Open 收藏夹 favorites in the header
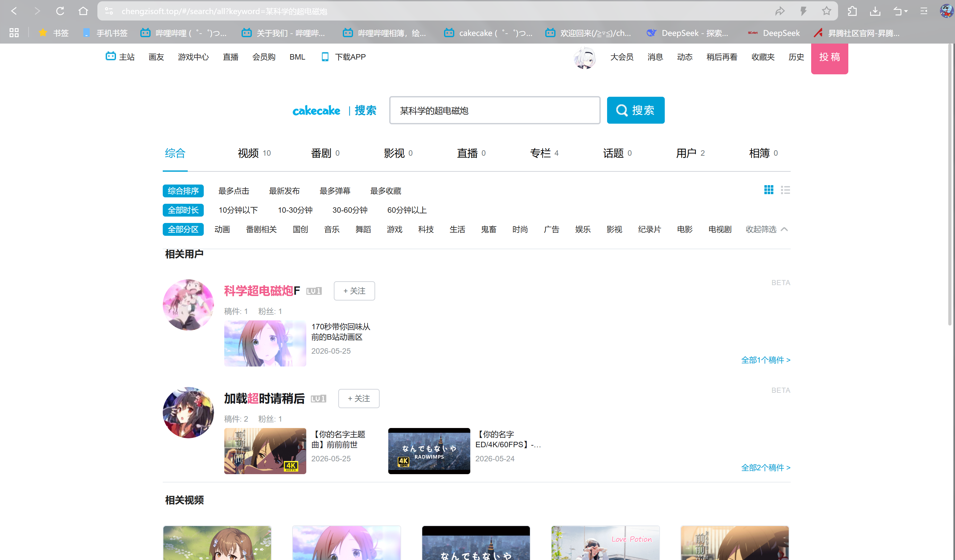The width and height of the screenshot is (955, 560). click(762, 57)
